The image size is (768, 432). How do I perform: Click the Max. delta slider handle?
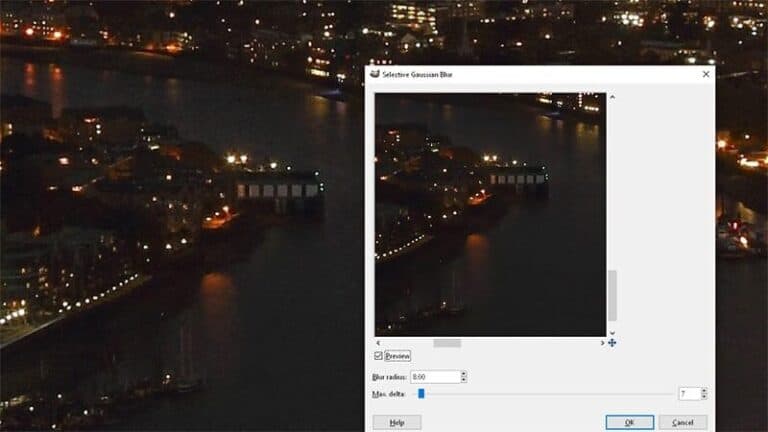(x=421, y=394)
